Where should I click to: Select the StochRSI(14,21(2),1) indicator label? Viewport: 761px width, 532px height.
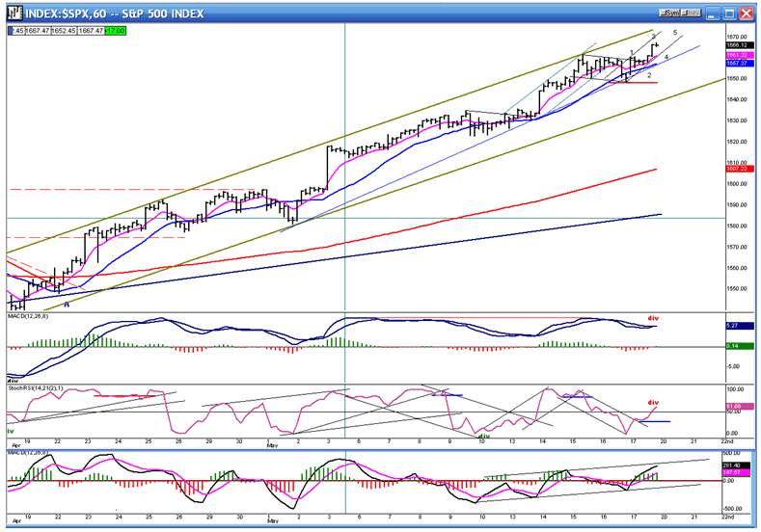(x=35, y=388)
